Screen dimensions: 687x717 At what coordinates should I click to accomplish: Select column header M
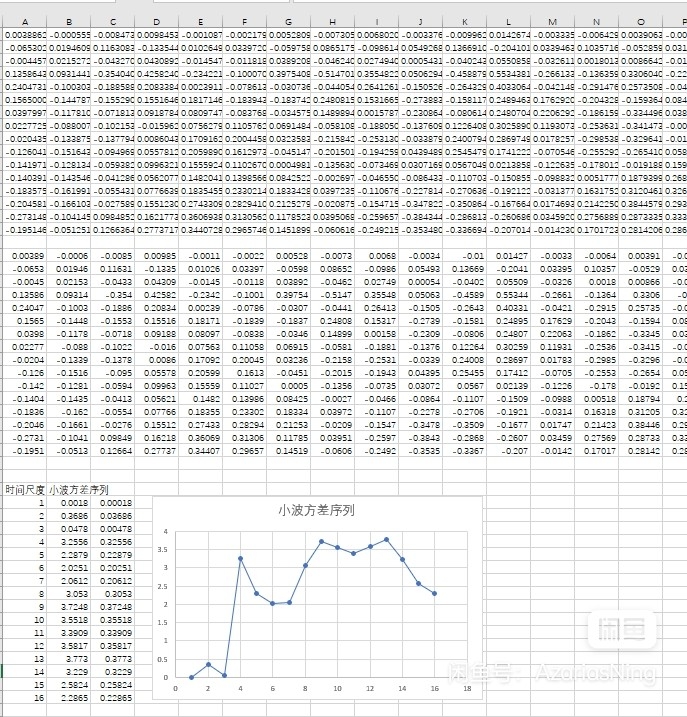click(x=552, y=21)
